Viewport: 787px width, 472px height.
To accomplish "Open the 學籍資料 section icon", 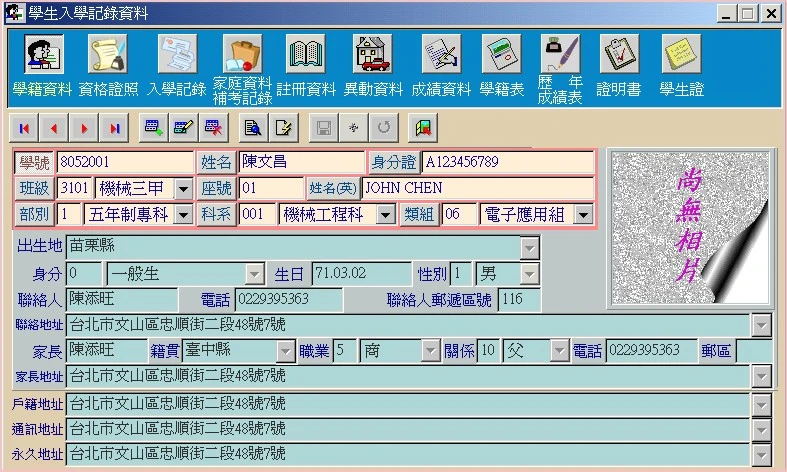I will click(x=44, y=54).
